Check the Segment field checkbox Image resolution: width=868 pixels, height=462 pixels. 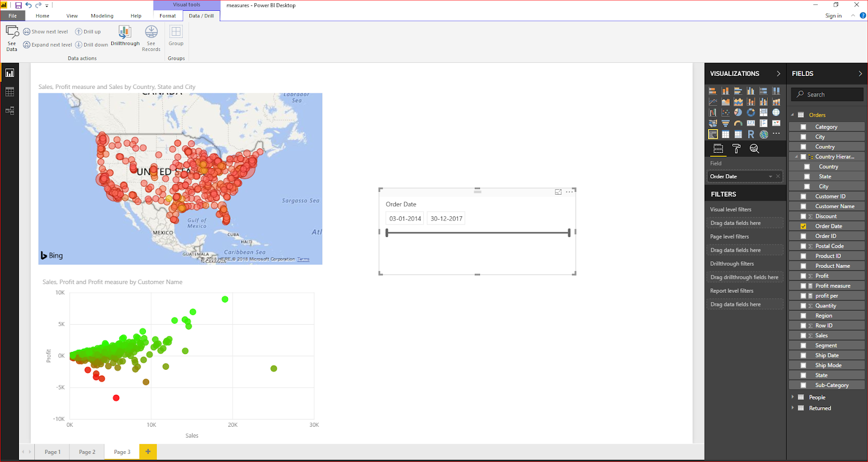point(803,345)
